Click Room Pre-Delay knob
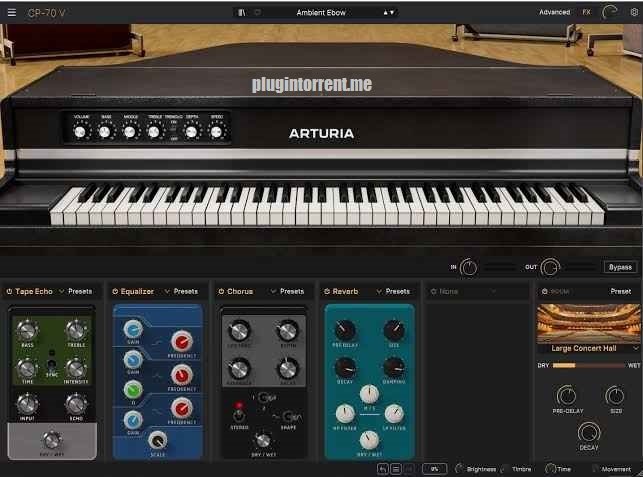 click(x=566, y=396)
